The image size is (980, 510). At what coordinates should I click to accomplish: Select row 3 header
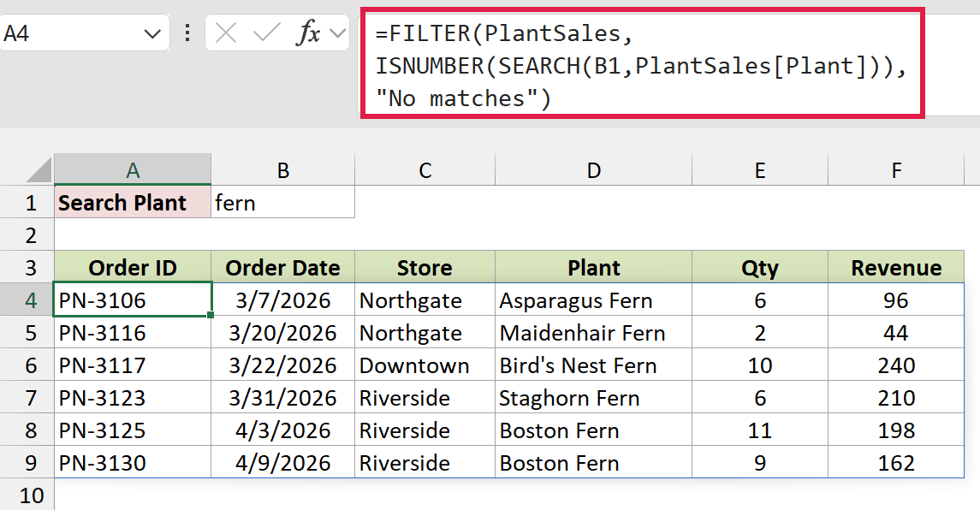coord(27,268)
